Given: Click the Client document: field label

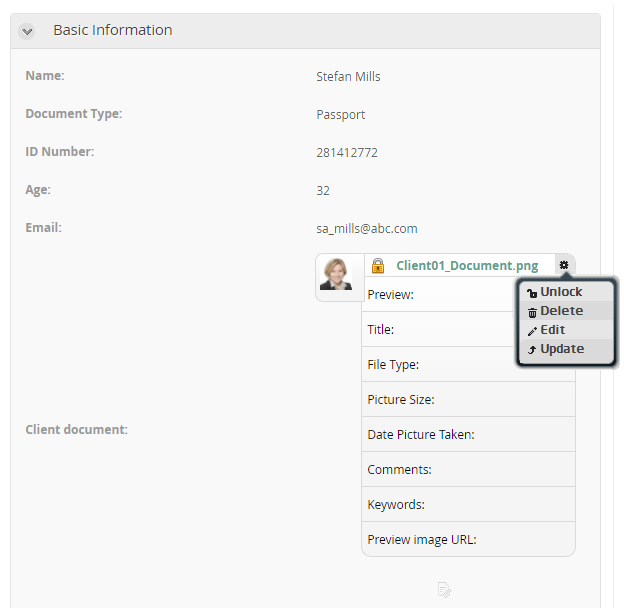Looking at the screenshot, I should (x=76, y=429).
